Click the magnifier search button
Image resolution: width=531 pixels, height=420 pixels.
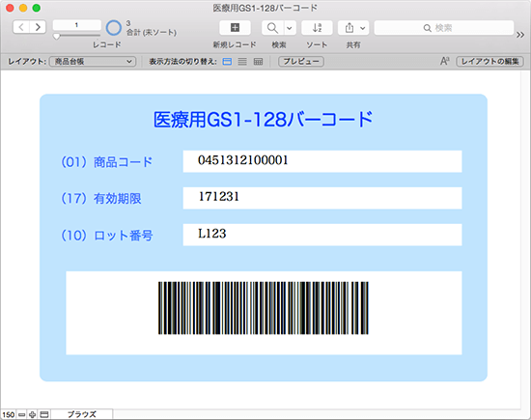pyautogui.click(x=272, y=28)
